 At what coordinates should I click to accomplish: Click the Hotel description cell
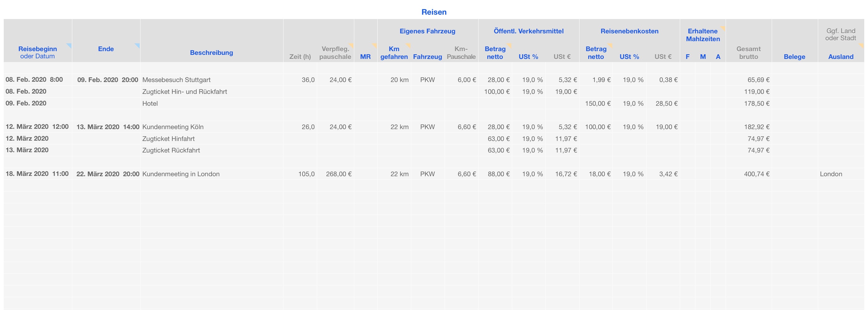tap(150, 104)
